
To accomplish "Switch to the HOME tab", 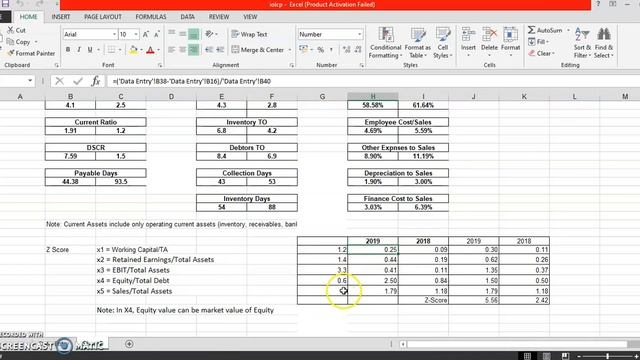I will tap(29, 17).
